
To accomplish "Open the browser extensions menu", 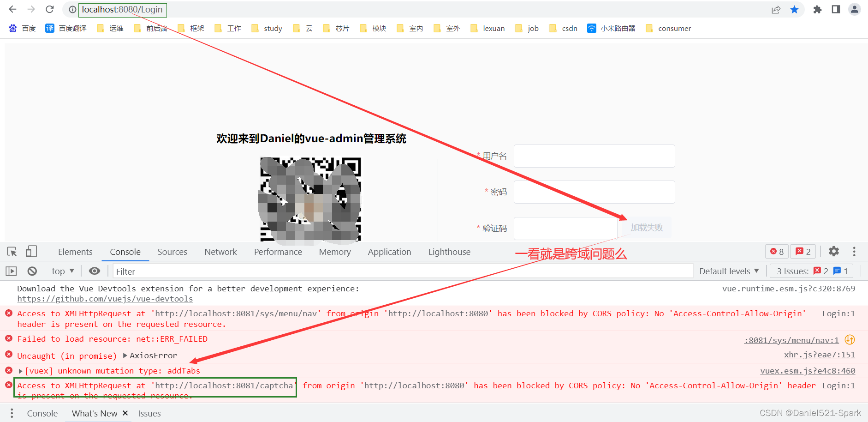I will point(817,10).
